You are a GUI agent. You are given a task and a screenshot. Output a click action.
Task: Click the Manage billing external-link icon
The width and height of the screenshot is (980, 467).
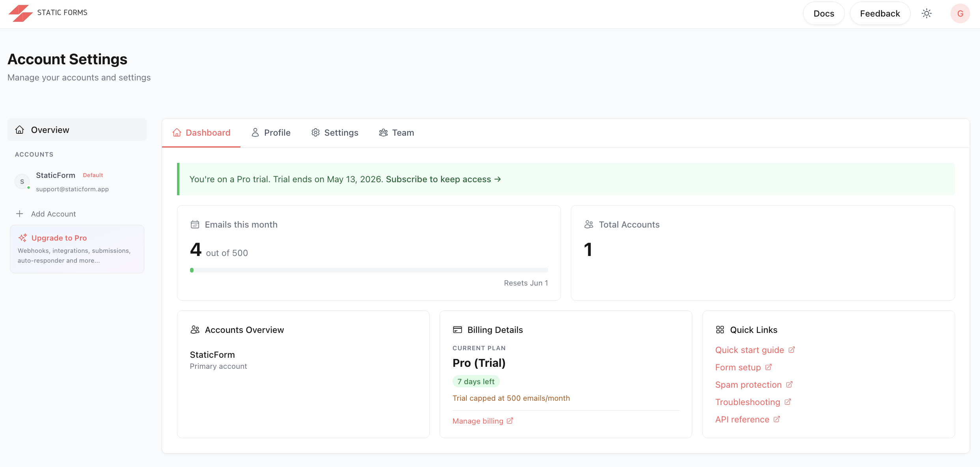pos(510,421)
